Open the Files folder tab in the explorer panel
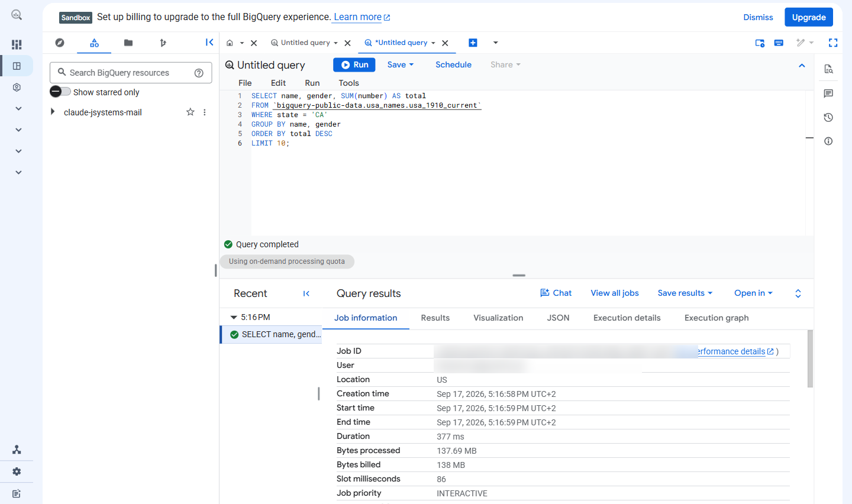852x504 pixels. tap(128, 43)
